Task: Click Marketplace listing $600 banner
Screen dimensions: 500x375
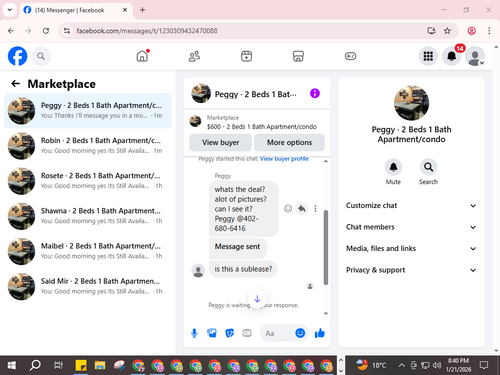Action: (x=257, y=122)
